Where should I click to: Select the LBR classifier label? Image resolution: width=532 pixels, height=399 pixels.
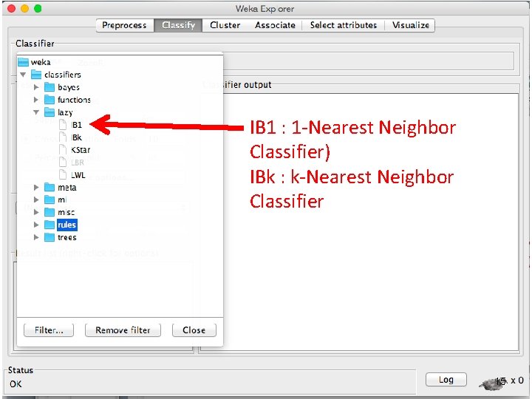[78, 163]
